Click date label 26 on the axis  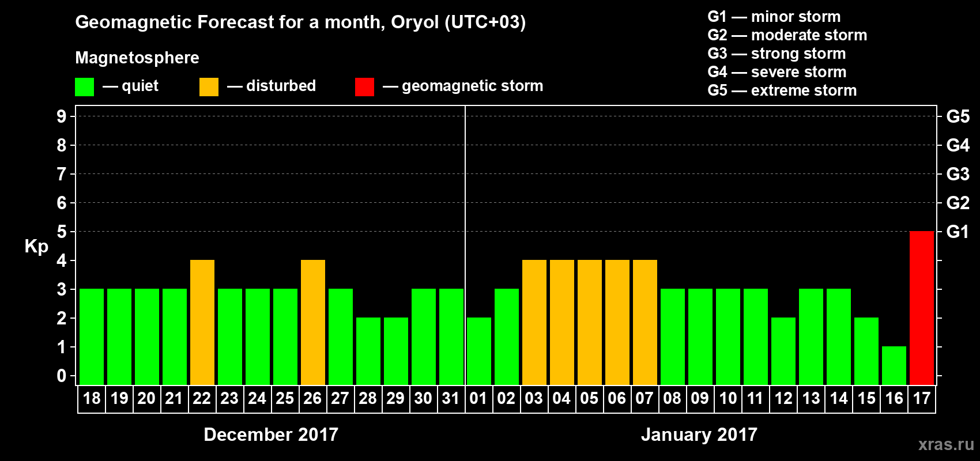pos(312,398)
